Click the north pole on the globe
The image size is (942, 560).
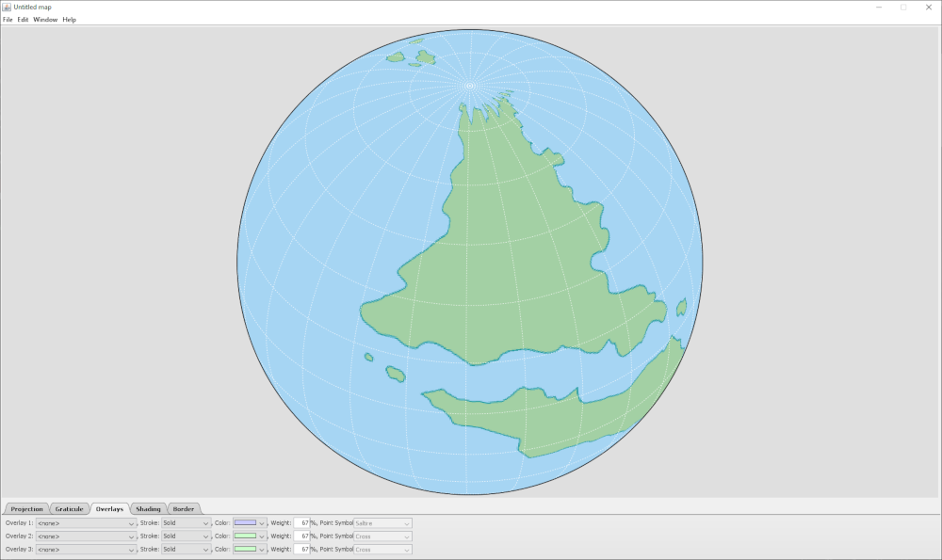click(x=469, y=86)
